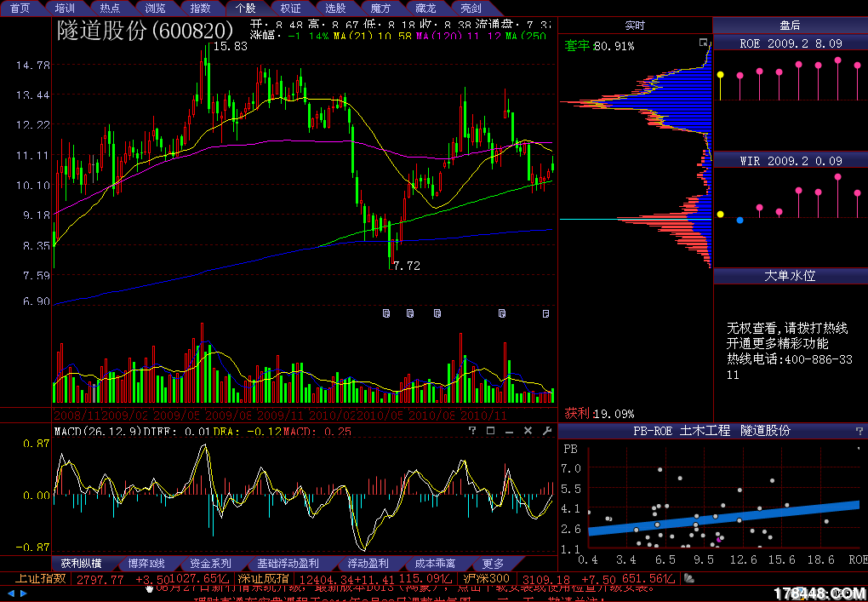868x602 pixels.
Task: Select the 个股 top menu tab
Action: point(245,8)
